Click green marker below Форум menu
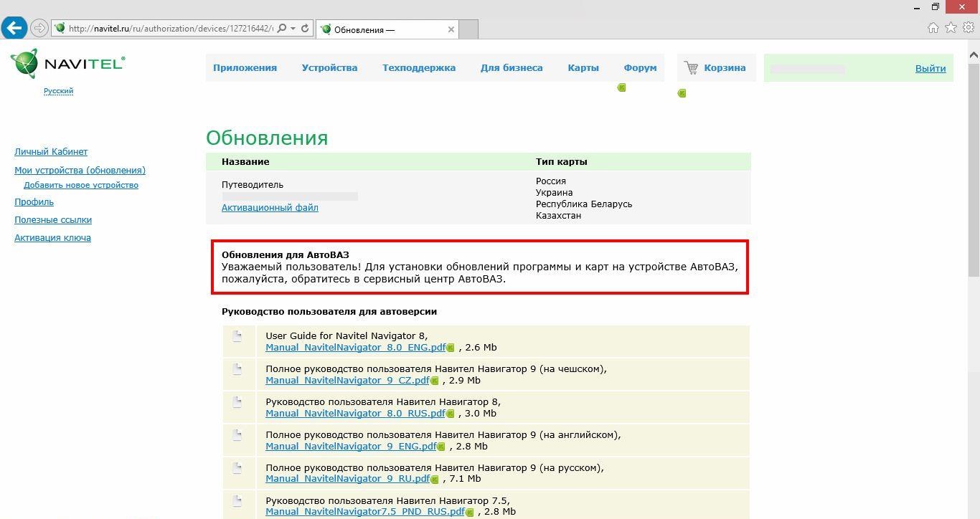The width and height of the screenshot is (980, 519). (x=622, y=87)
